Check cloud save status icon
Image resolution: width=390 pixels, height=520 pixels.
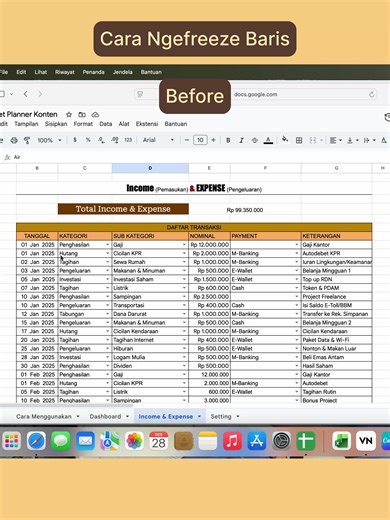click(x=95, y=115)
